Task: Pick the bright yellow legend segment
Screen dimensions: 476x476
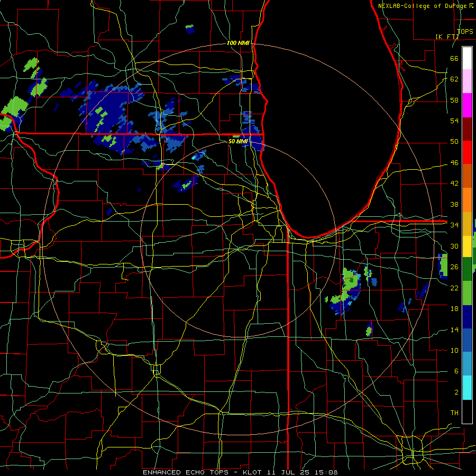Action: (x=467, y=246)
